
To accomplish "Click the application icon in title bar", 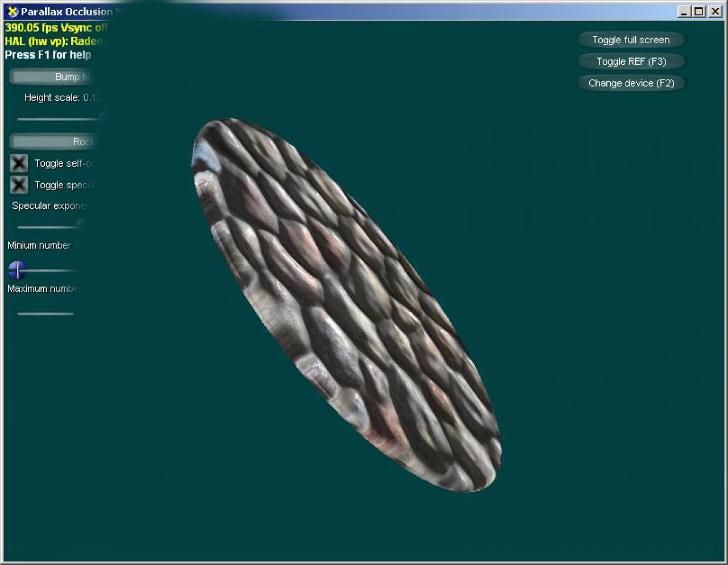I will coord(12,11).
